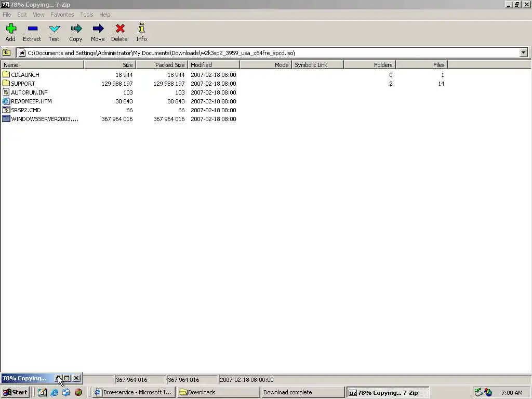Click the SRSP2.CMD file icon
Image resolution: width=532 pixels, height=399 pixels.
pyautogui.click(x=6, y=110)
